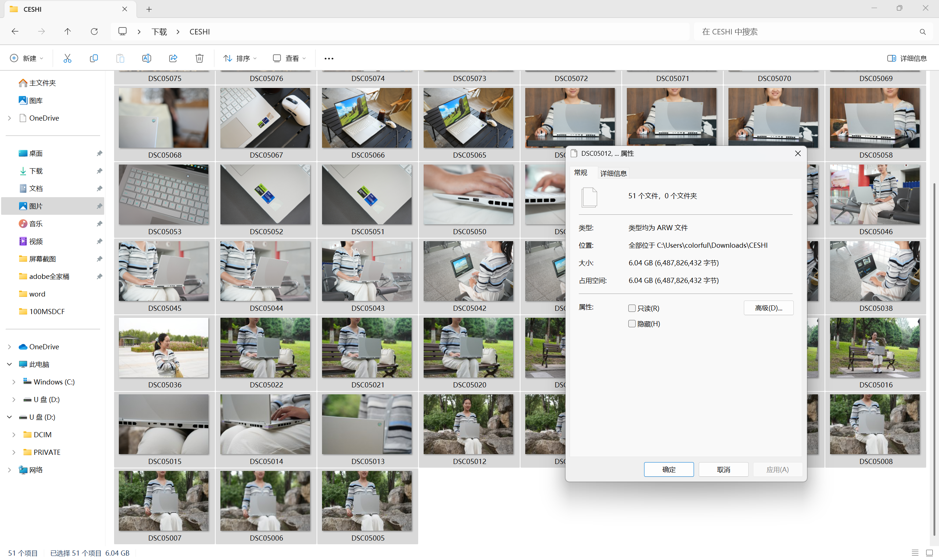
Task: Click the Delete trash icon
Action: click(199, 58)
